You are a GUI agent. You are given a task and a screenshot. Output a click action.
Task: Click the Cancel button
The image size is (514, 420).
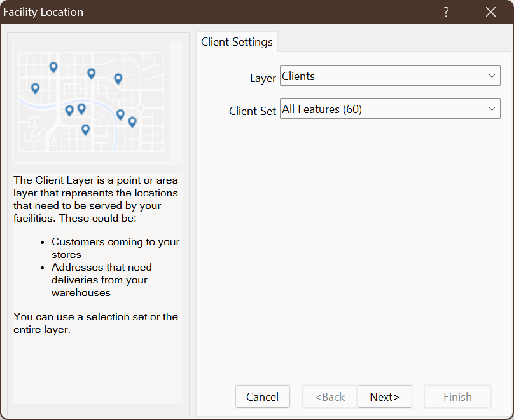pos(262,396)
